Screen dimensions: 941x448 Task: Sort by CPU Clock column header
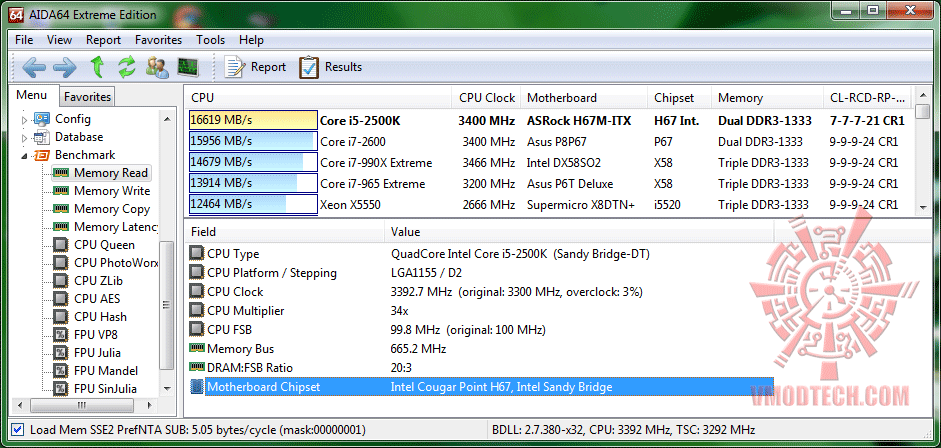coord(486,98)
